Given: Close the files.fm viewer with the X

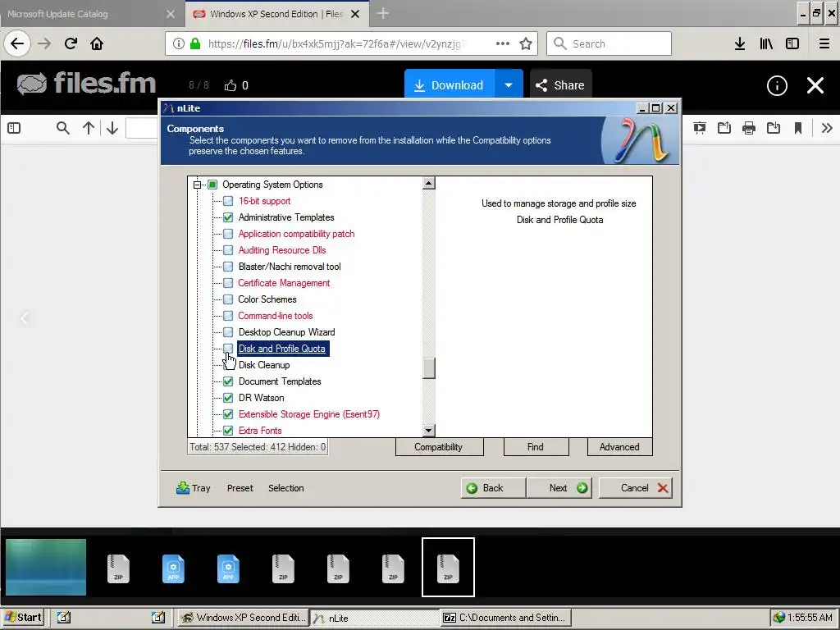Looking at the screenshot, I should [815, 85].
